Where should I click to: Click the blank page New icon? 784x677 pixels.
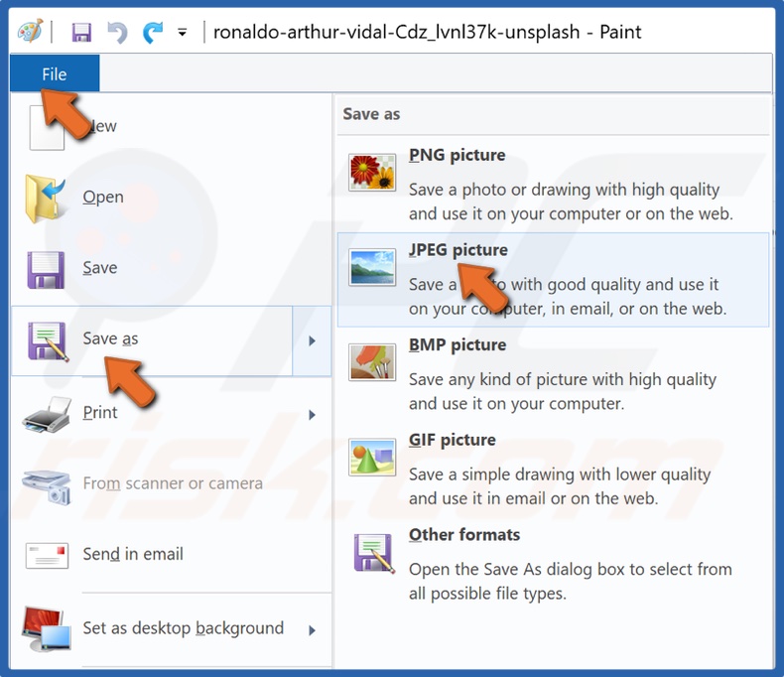(x=47, y=128)
